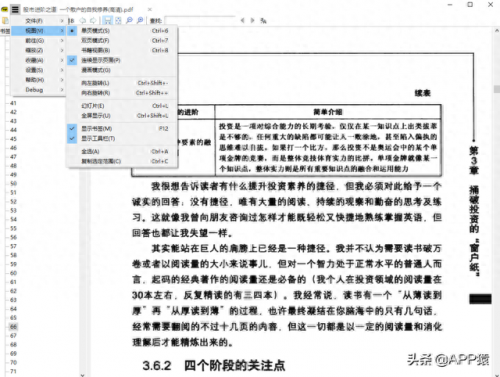Click the scroll up arrow of document scrollbar

click(x=497, y=31)
